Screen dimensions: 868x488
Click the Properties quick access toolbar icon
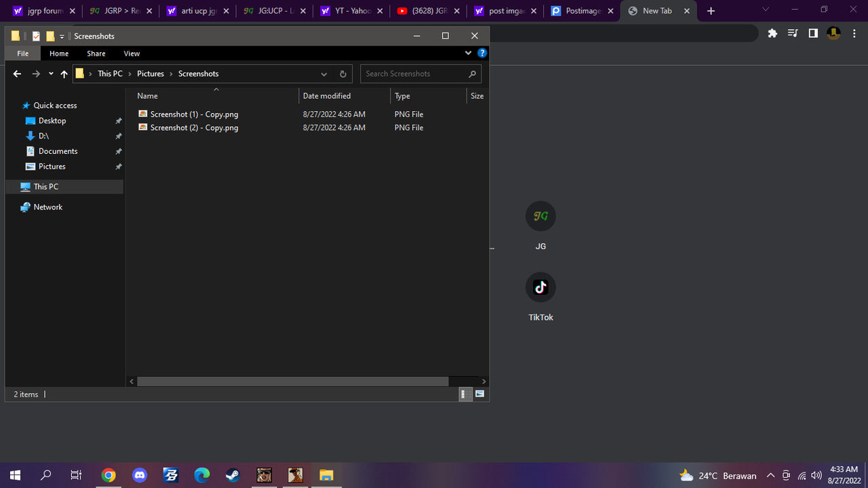[x=36, y=36]
